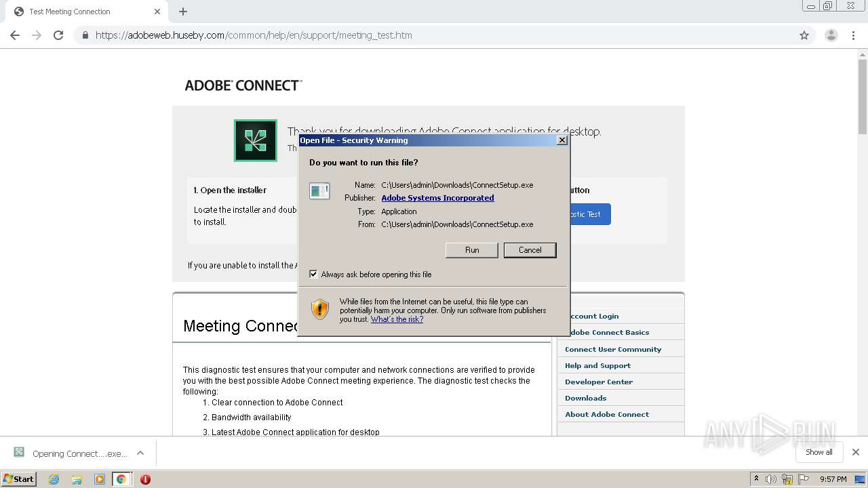Click 'Latest Adobe Connect application for desktop' item

click(x=296, y=432)
